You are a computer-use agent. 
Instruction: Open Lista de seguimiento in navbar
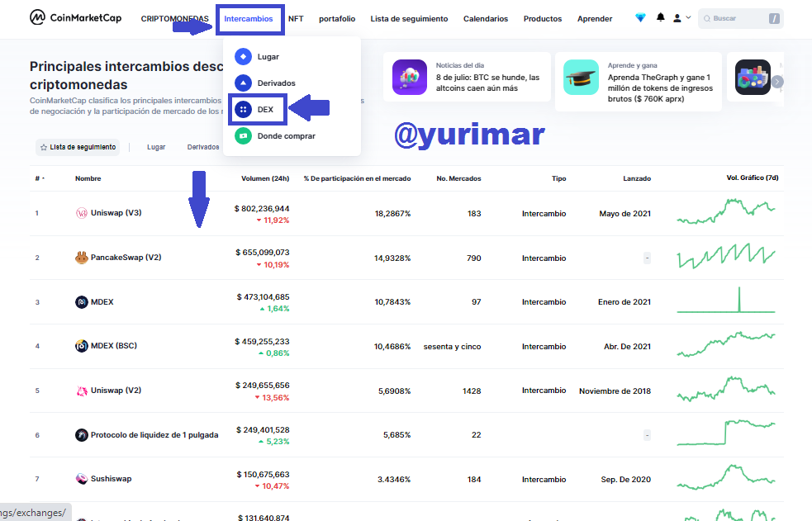pos(409,19)
